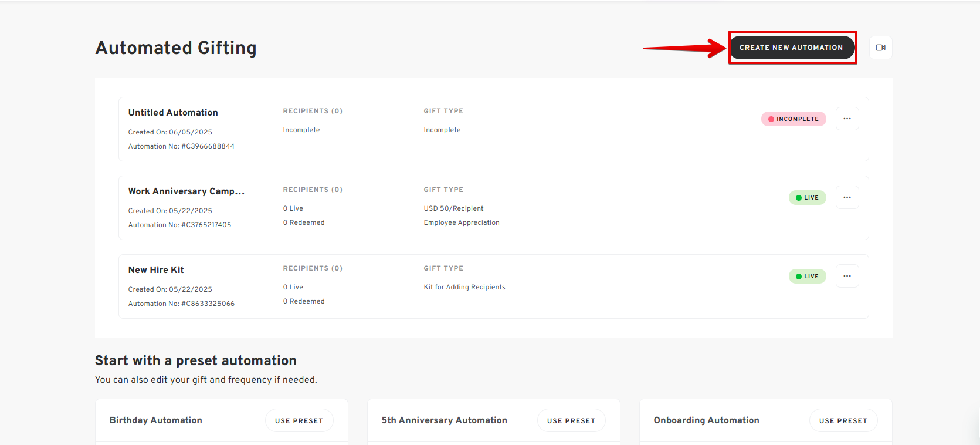The image size is (980, 445).
Task: Click the Create New Automation button
Action: (791, 48)
